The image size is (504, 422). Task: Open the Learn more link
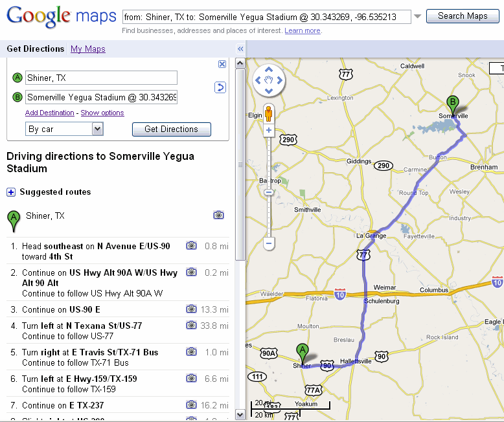(x=303, y=30)
